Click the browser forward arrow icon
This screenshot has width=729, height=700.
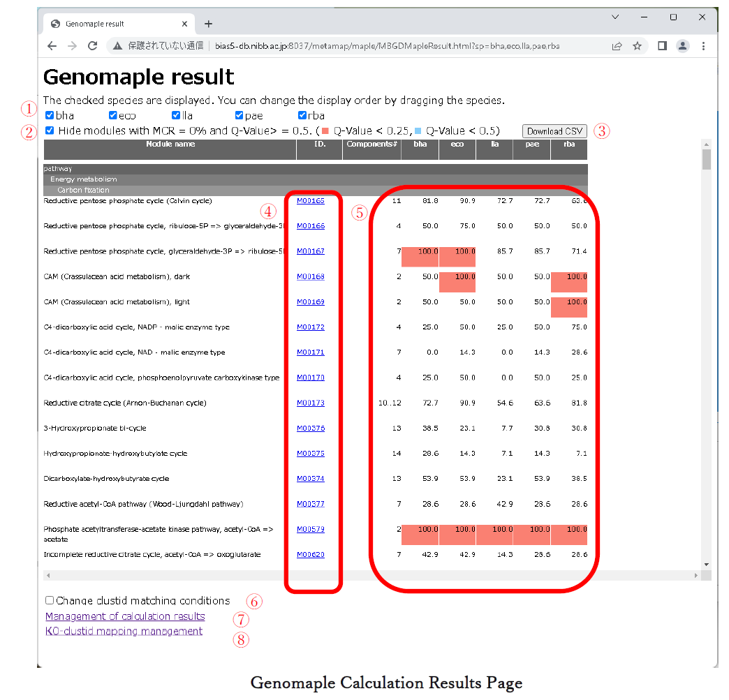[x=72, y=46]
